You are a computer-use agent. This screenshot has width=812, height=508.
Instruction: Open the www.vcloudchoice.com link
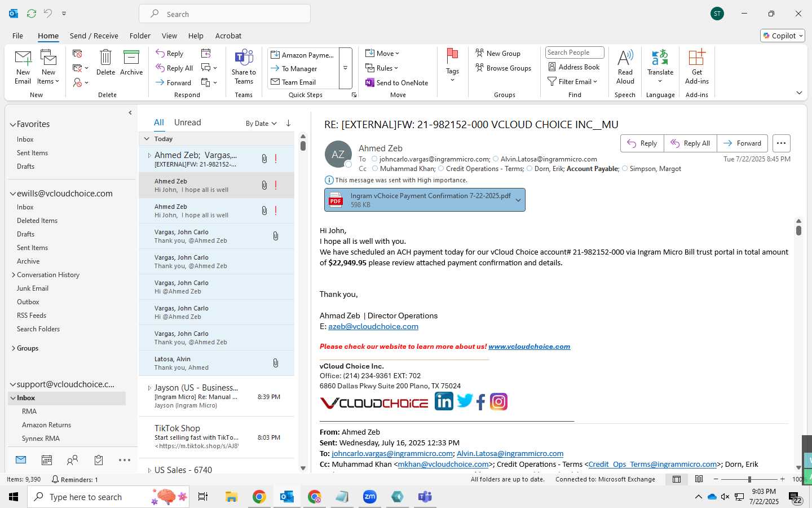(x=529, y=347)
